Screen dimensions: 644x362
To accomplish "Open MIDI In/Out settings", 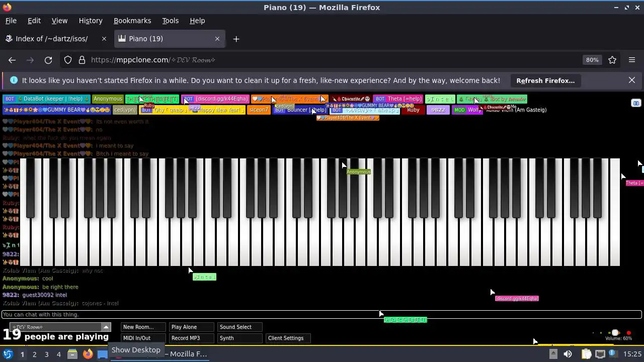I will pyautogui.click(x=143, y=338).
